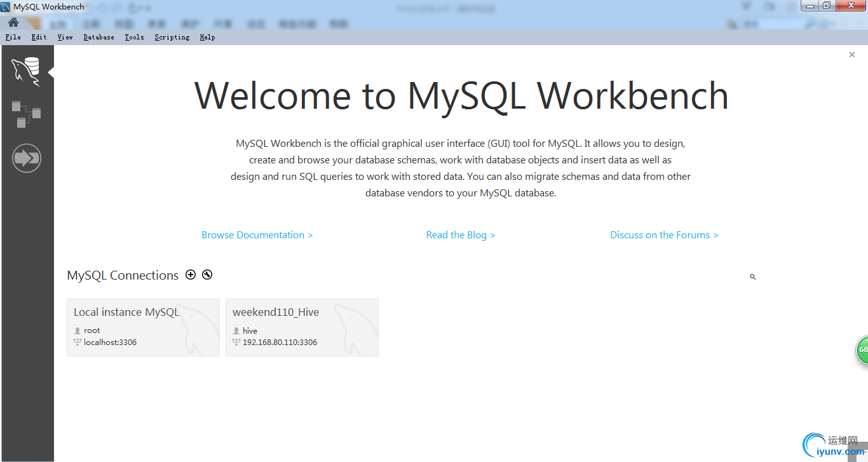
Task: Click the root user label
Action: 92,330
